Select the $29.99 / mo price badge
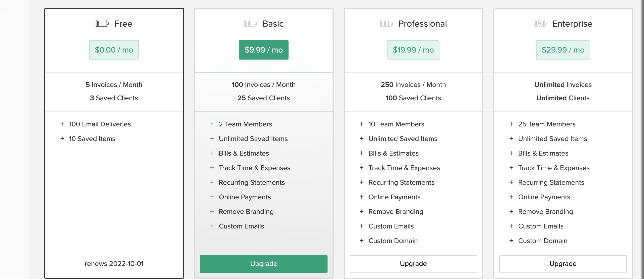Image resolution: width=644 pixels, height=279 pixels. click(x=563, y=50)
